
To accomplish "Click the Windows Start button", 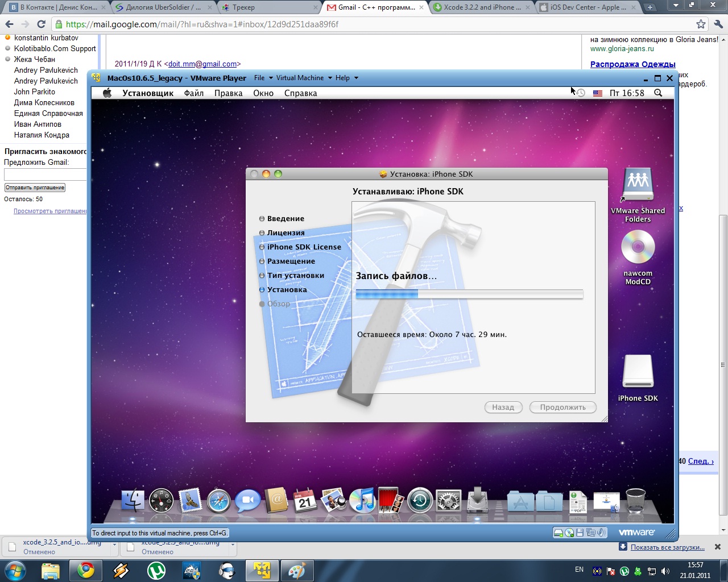I will (x=15, y=571).
